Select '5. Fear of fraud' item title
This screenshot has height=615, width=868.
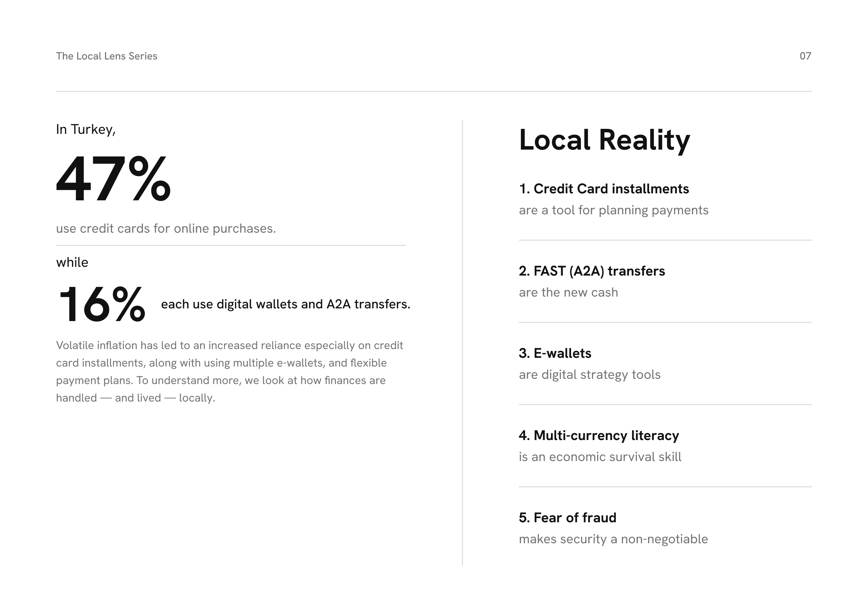tap(567, 518)
